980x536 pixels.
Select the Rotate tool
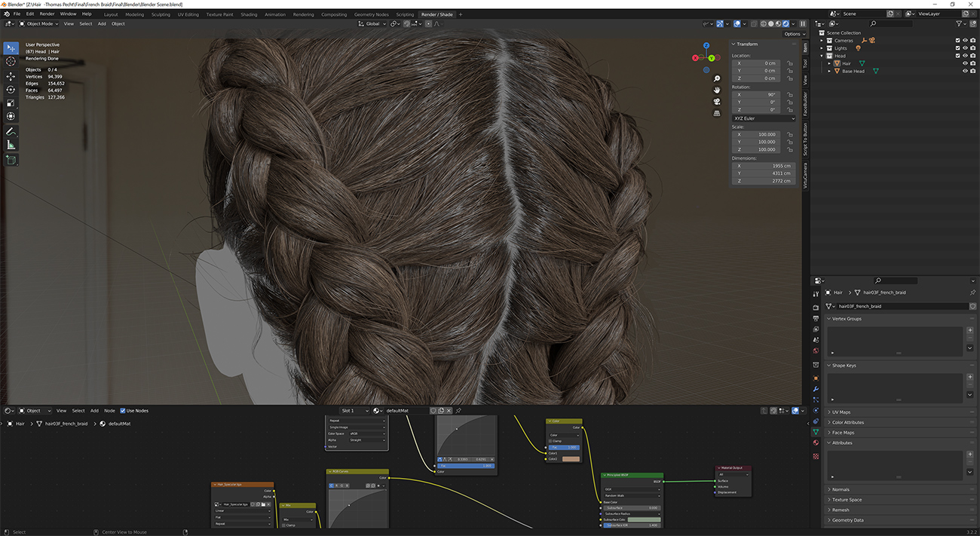pos(11,91)
